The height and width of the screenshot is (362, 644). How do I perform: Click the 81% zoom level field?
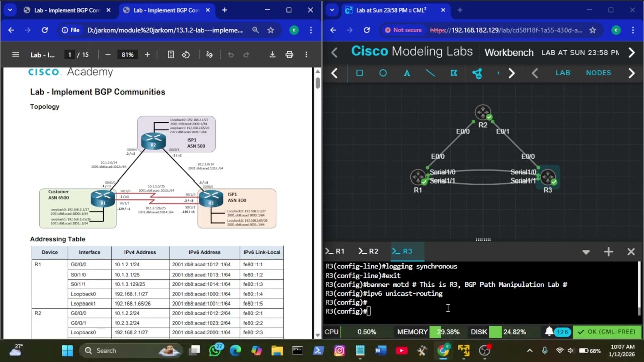(x=127, y=54)
